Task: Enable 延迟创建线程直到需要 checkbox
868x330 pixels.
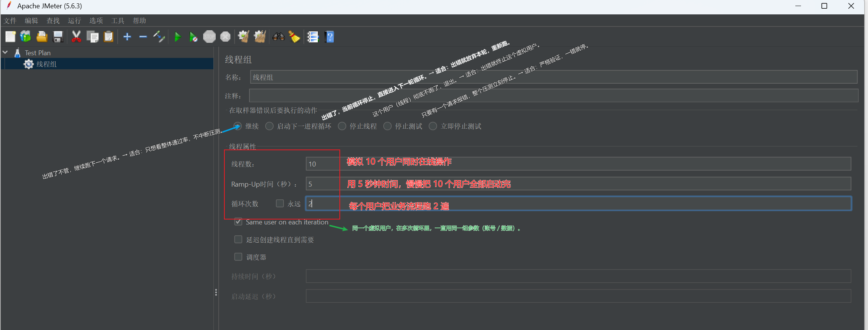Action: pos(238,240)
